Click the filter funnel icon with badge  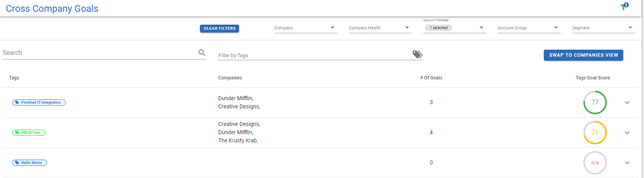click(624, 6)
